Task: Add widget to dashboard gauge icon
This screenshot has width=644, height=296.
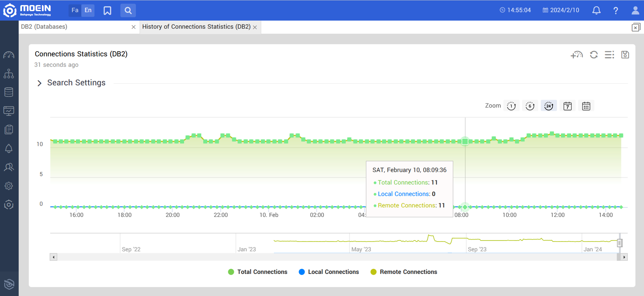Action: 577,55
